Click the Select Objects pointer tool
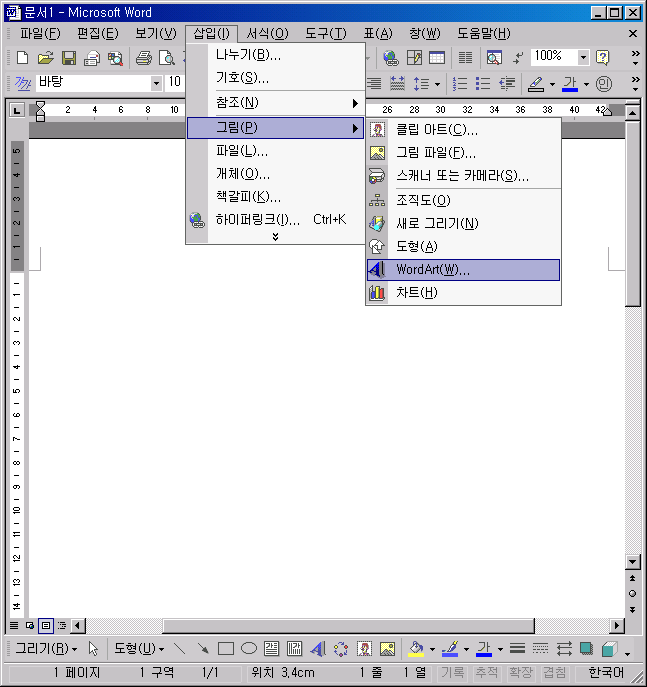Image resolution: width=647 pixels, height=687 pixels. 93,648
